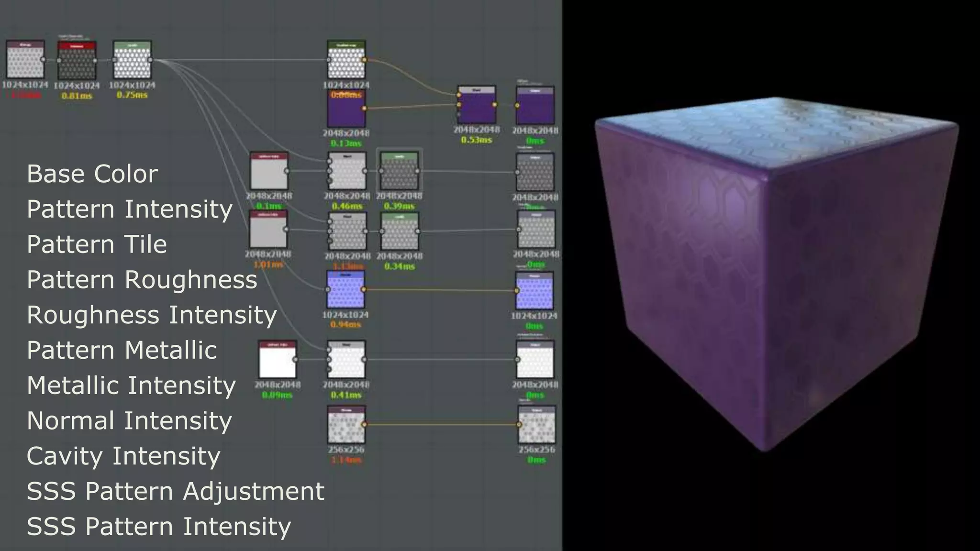Click the Pattern Roughness text label
The height and width of the screenshot is (551, 980).
(142, 280)
